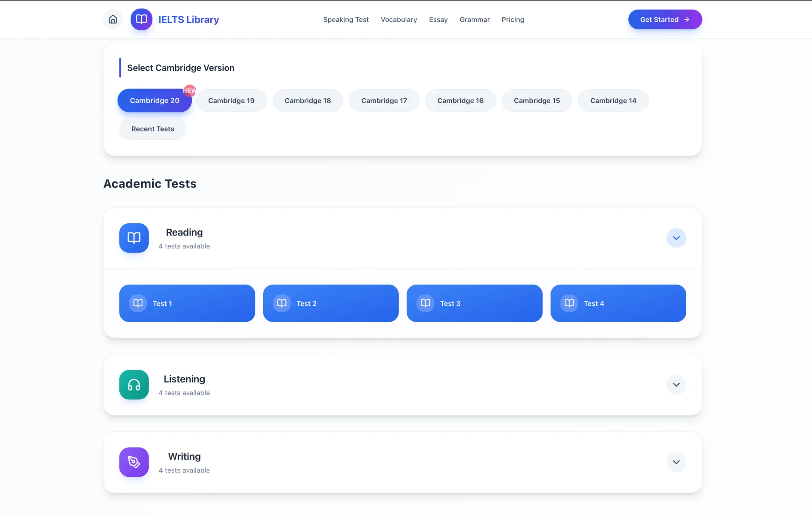Launch Reading Test 4

click(x=618, y=303)
